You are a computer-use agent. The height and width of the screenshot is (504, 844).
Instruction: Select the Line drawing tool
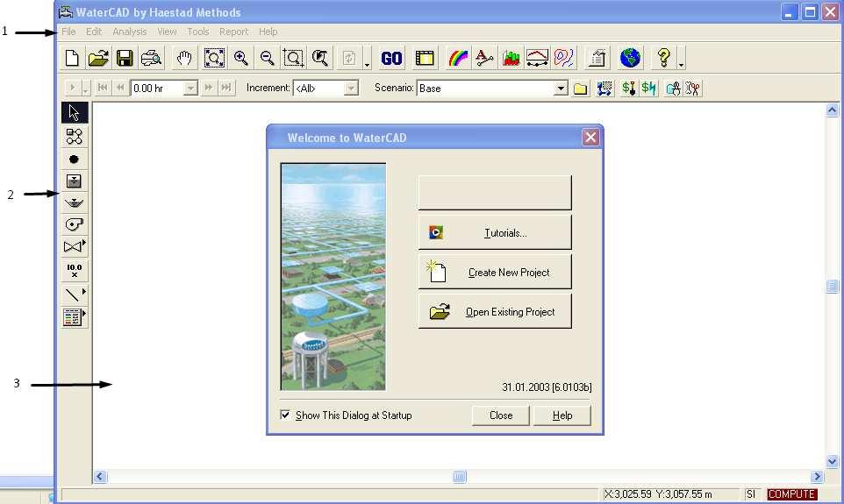pos(72,295)
